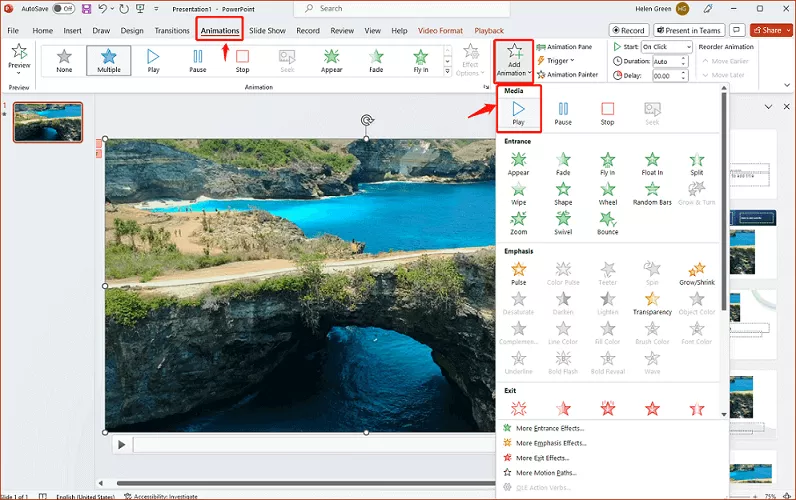The height and width of the screenshot is (500, 796).
Task: Choose the Transparency emphasis effect
Action: coord(652,304)
